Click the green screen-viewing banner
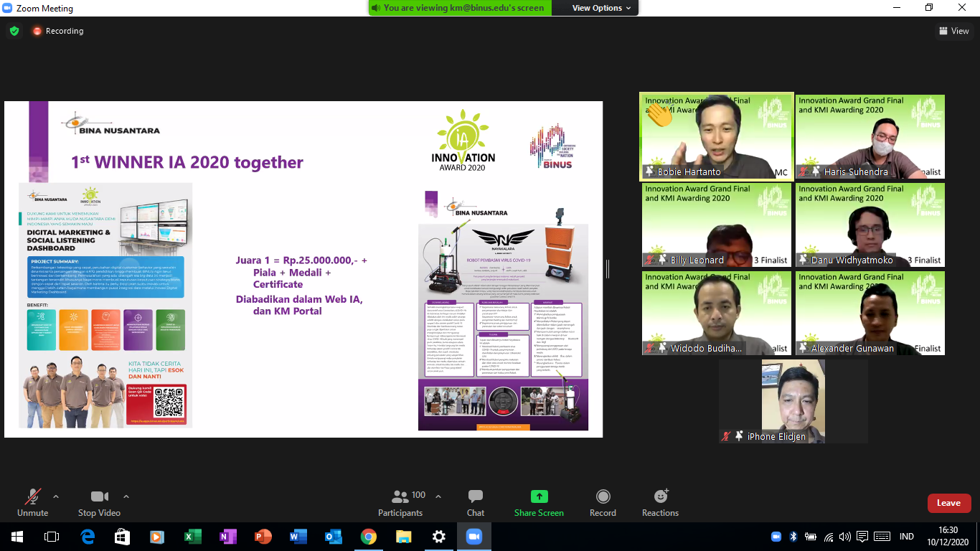 coord(461,8)
